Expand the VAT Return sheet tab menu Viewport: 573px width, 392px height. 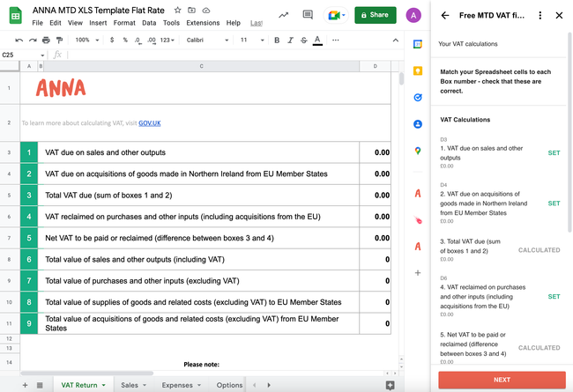(104, 385)
